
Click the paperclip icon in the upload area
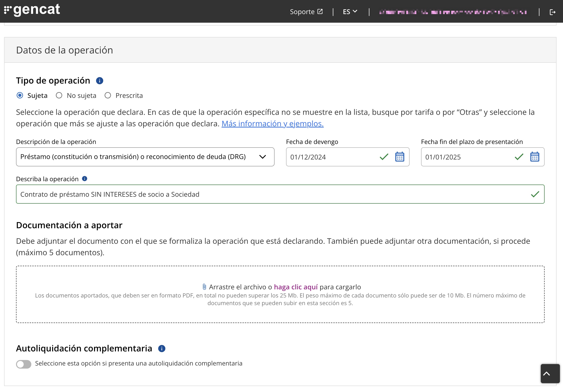click(204, 287)
